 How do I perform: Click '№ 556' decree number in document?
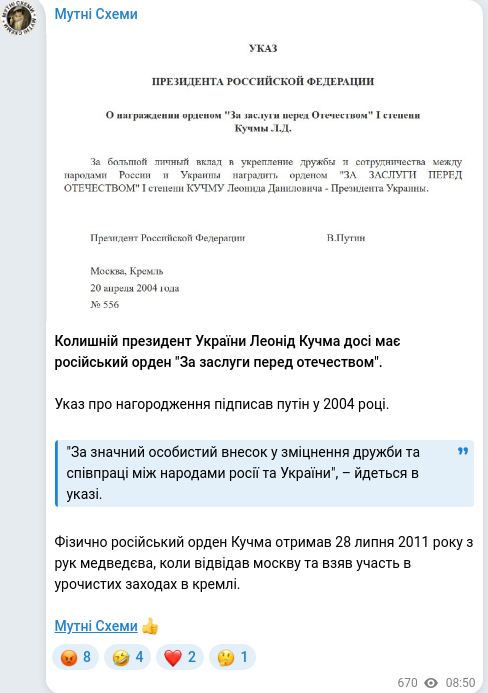[x=104, y=305]
